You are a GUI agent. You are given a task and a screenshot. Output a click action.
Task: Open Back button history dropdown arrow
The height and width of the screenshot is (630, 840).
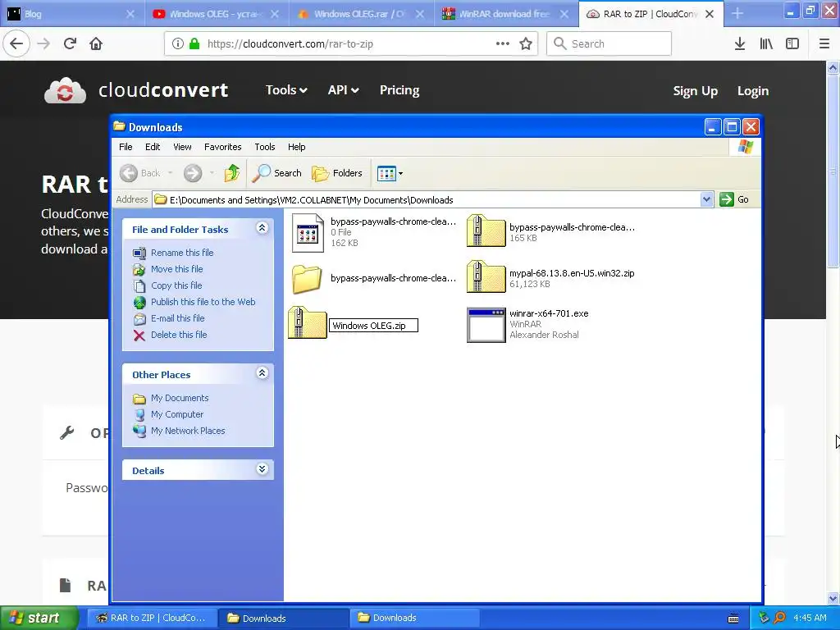(x=171, y=173)
